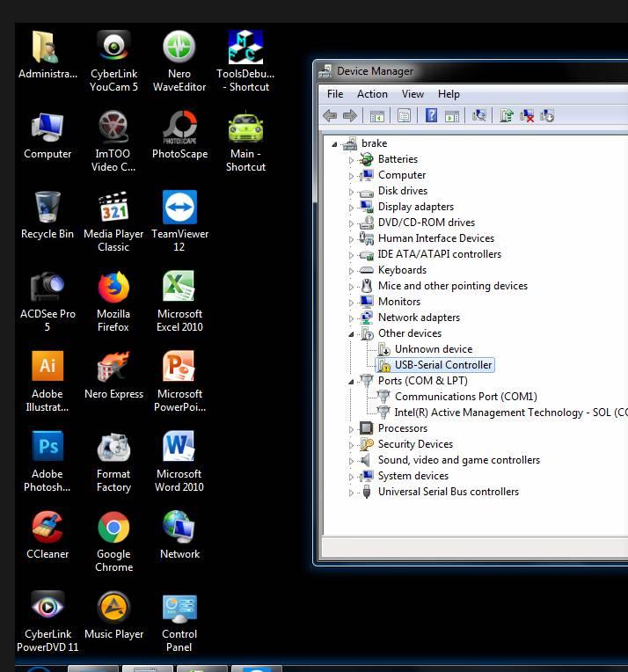628x672 pixels.
Task: Select the Administra... folder desktop icon
Action: coord(47,55)
